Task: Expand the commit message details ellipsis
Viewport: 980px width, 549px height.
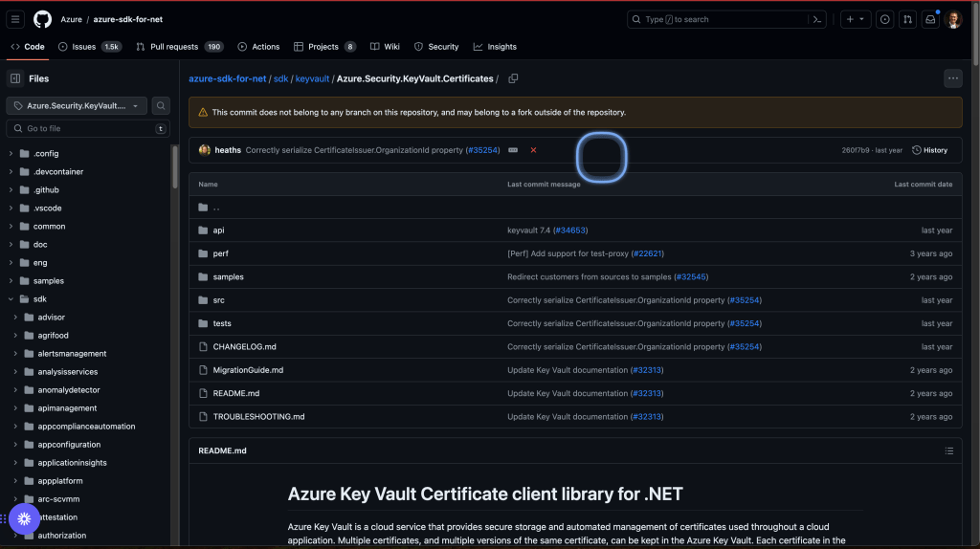Action: tap(513, 150)
